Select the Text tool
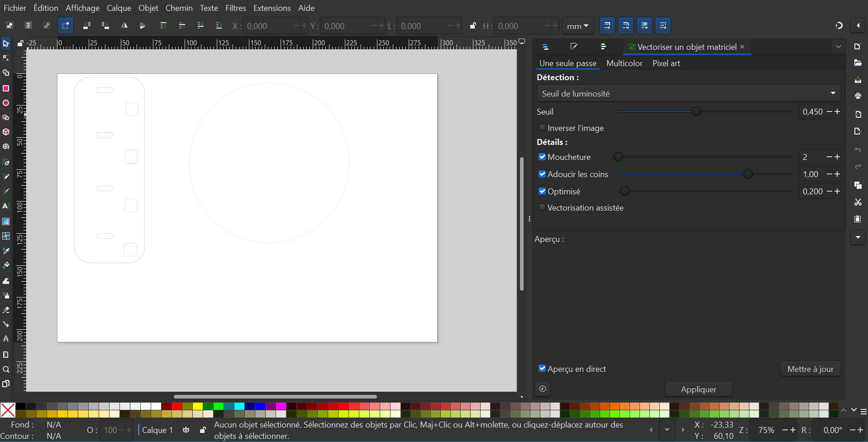 [6, 206]
